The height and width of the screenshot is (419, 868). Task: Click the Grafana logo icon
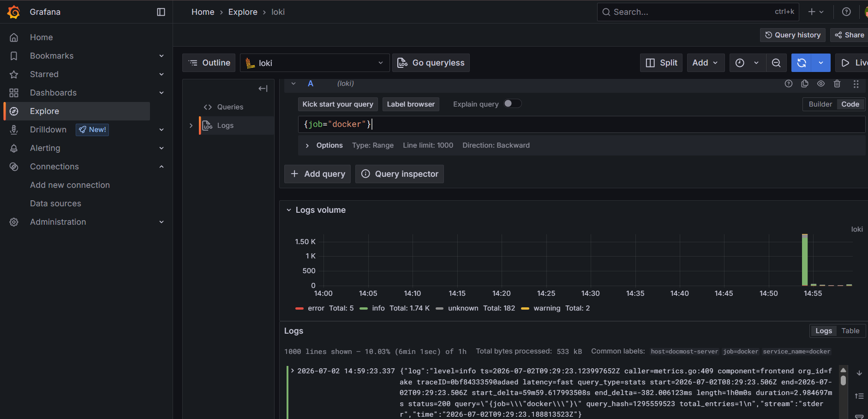pyautogui.click(x=14, y=12)
